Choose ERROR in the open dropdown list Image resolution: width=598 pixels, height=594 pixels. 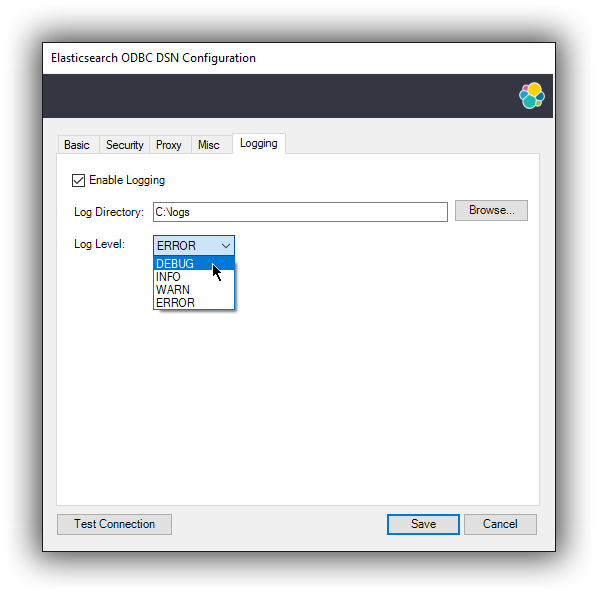[194, 303]
